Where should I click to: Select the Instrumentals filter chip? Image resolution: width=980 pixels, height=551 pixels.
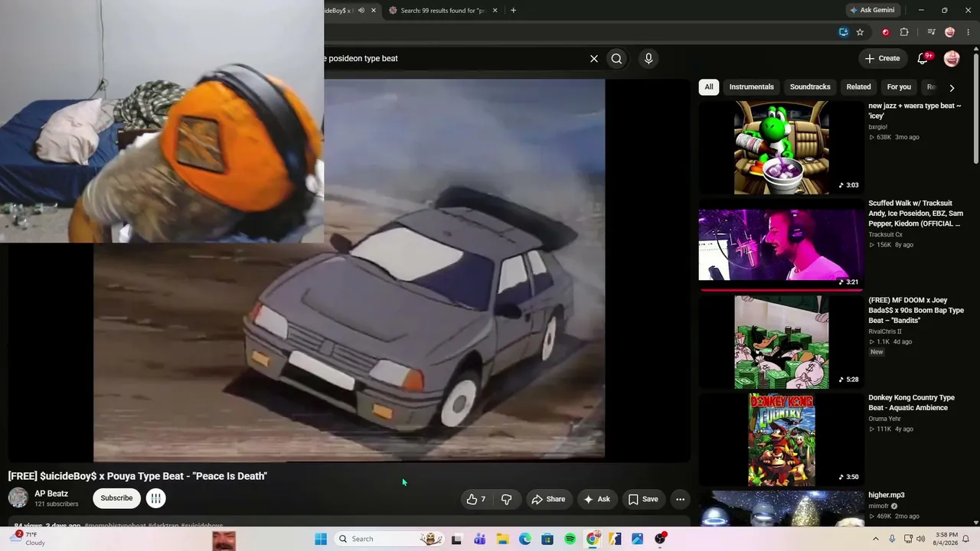[752, 86]
